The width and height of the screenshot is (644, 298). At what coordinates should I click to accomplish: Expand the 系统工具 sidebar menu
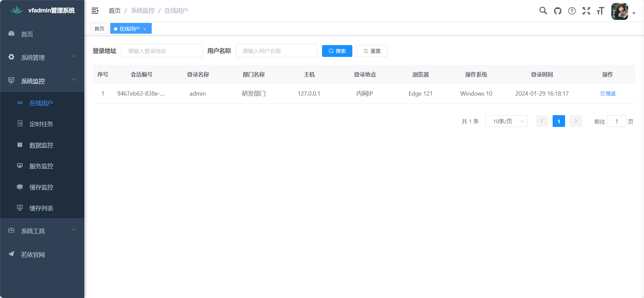42,231
